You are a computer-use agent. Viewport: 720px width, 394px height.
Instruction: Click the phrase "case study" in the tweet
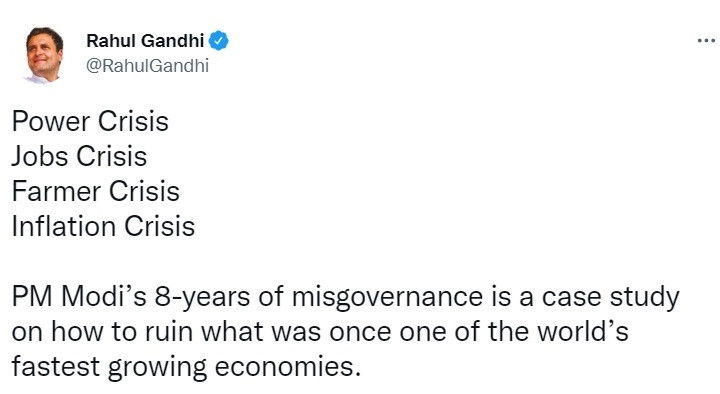(610, 298)
